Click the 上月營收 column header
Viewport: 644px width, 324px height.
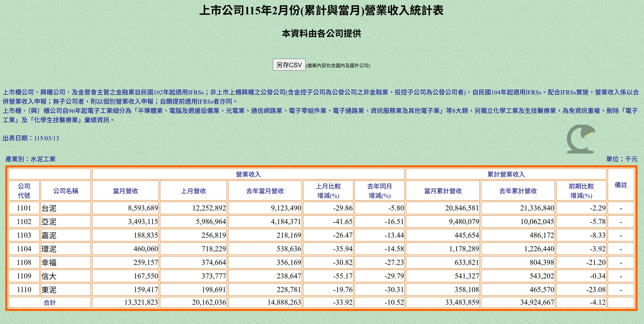pos(193,191)
